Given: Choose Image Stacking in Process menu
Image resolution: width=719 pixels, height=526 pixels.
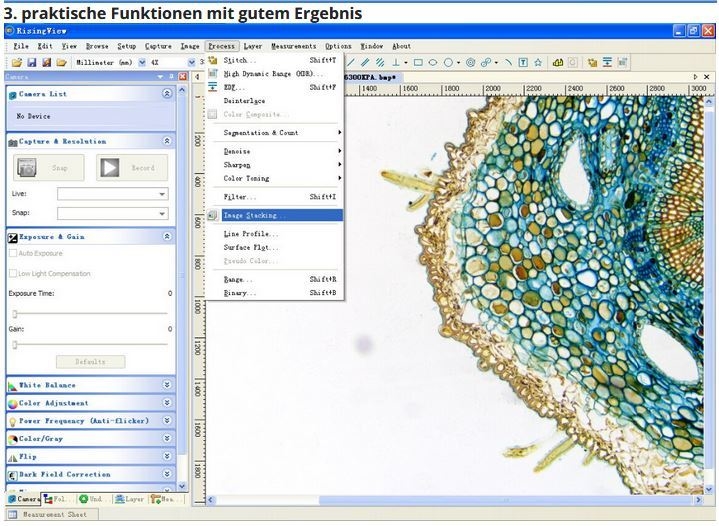Looking at the screenshot, I should coord(275,215).
